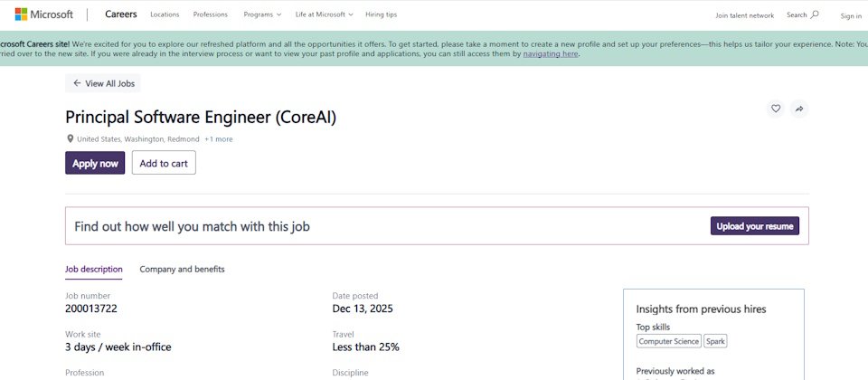The height and width of the screenshot is (380, 868).
Task: Click the location pin icon
Action: tap(70, 139)
